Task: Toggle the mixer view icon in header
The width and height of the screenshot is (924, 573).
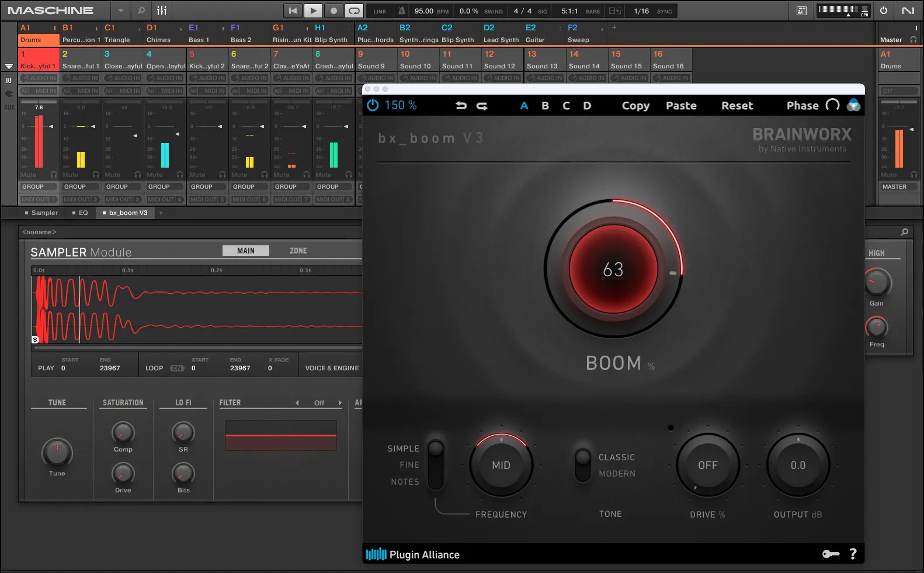Action: [162, 11]
